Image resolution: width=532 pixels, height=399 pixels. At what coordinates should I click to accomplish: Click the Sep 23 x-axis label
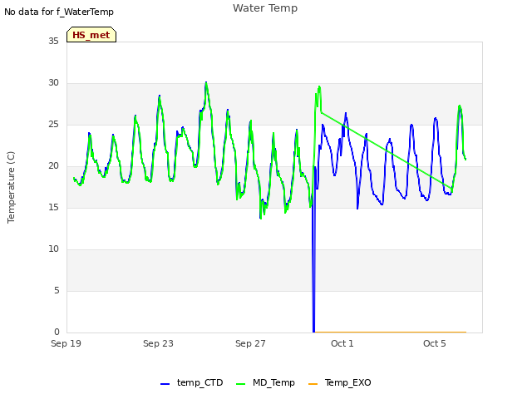pyautogui.click(x=158, y=343)
